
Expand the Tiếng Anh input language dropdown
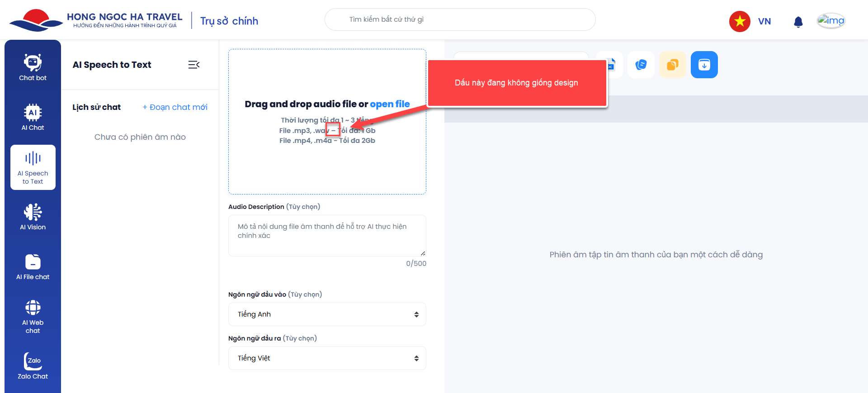[x=327, y=314]
